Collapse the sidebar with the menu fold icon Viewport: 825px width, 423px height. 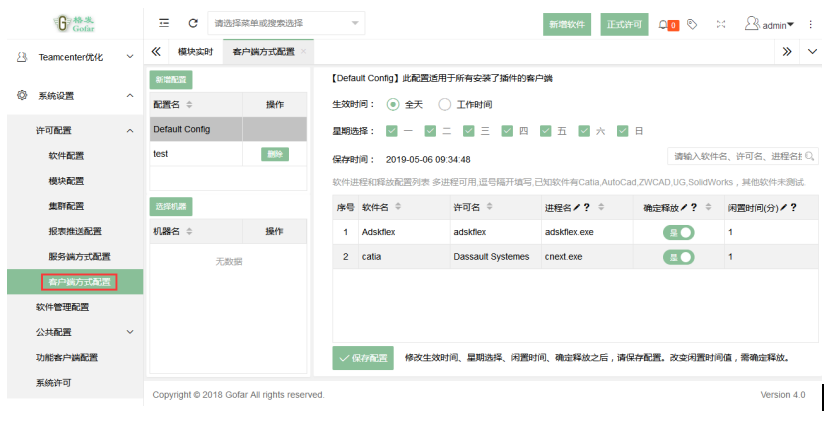[x=164, y=23]
